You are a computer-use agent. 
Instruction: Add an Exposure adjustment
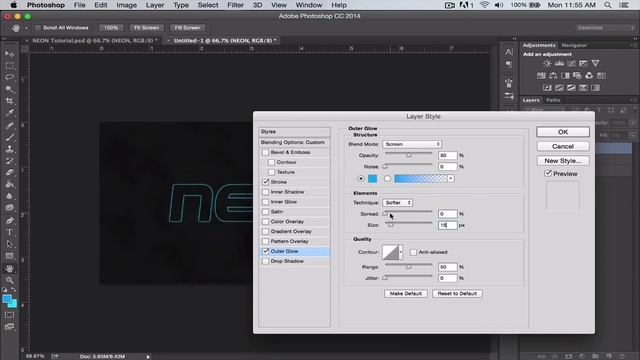pos(583,63)
